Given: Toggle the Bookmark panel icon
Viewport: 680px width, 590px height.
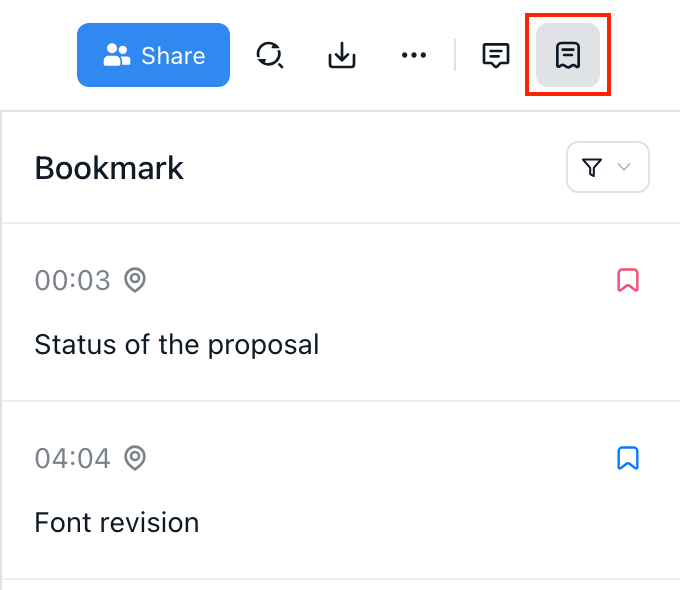Looking at the screenshot, I should click(x=568, y=55).
